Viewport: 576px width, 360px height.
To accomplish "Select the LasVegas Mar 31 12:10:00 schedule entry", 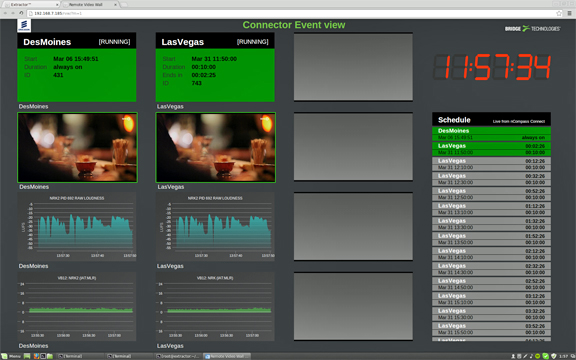I will [492, 164].
